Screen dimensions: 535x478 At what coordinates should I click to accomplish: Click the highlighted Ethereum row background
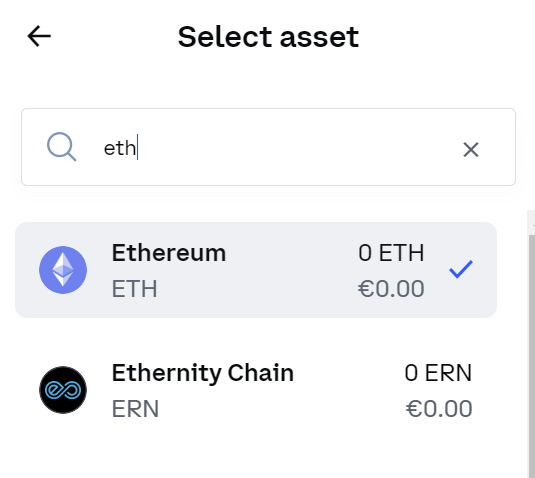coord(256,270)
